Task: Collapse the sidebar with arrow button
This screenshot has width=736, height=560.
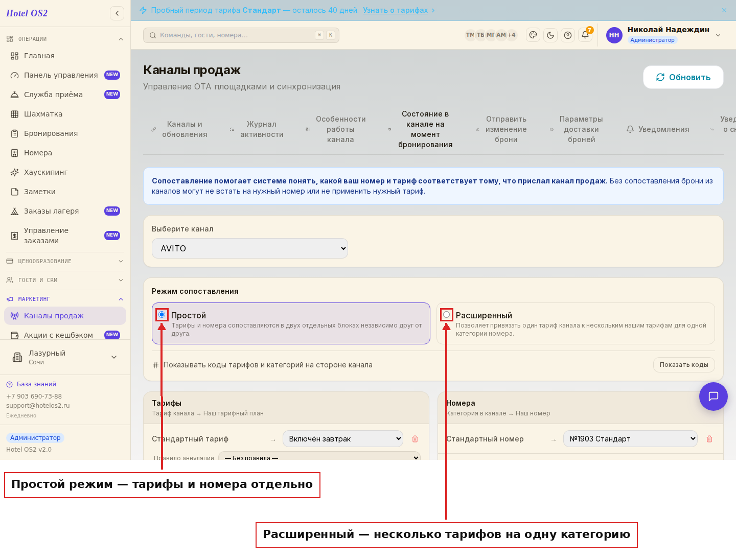Action: (117, 13)
